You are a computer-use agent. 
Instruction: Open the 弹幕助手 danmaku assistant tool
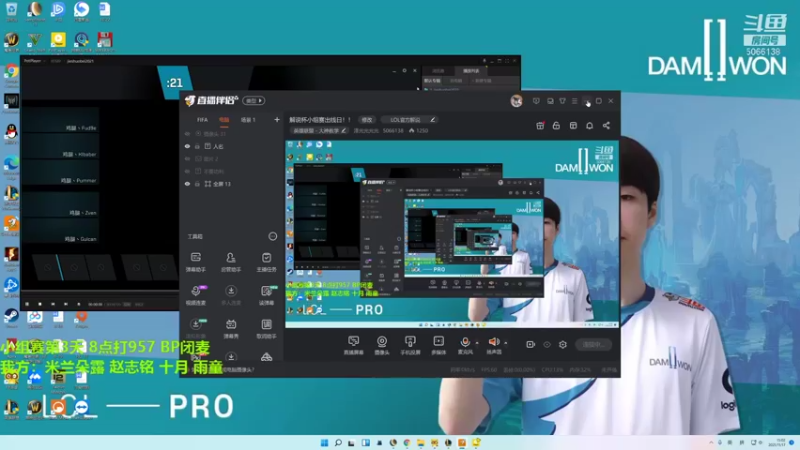(195, 261)
